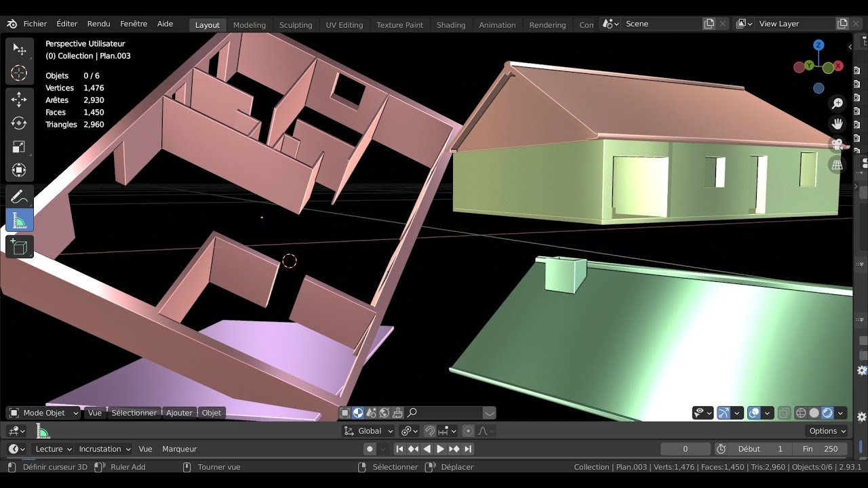Toggle proportional editing button
Viewport: 868px width, 488px height.
[x=468, y=431]
